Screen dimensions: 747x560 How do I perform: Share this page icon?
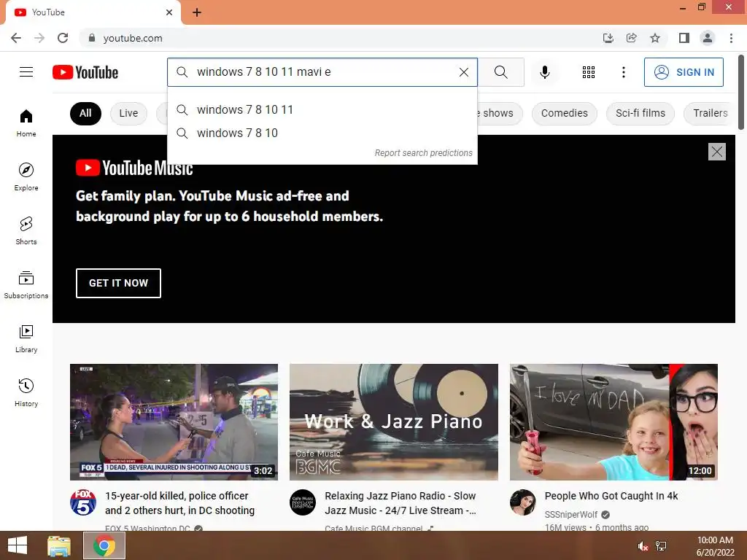click(631, 38)
